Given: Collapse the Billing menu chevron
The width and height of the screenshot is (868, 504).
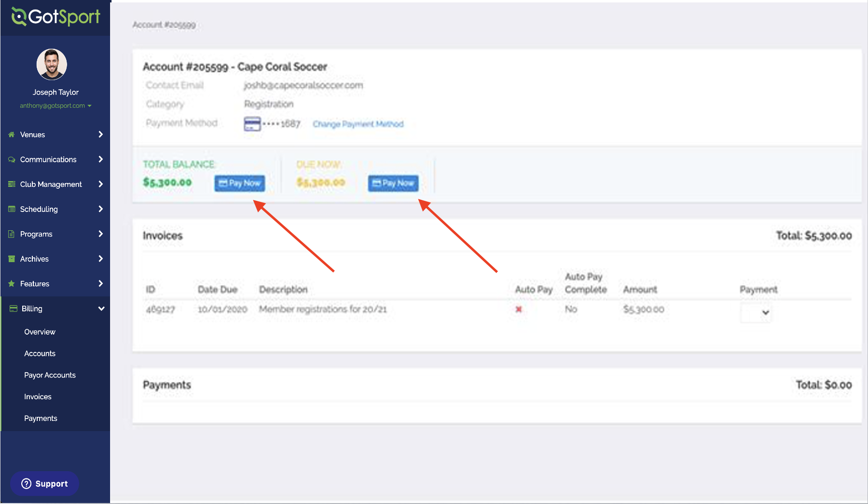Looking at the screenshot, I should pos(101,308).
